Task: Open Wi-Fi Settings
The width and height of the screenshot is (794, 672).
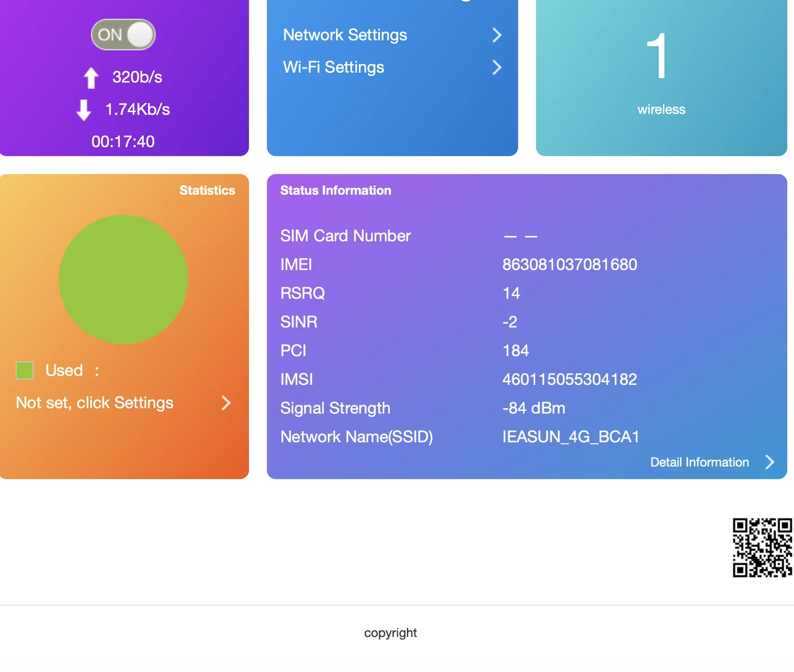Action: (x=333, y=67)
